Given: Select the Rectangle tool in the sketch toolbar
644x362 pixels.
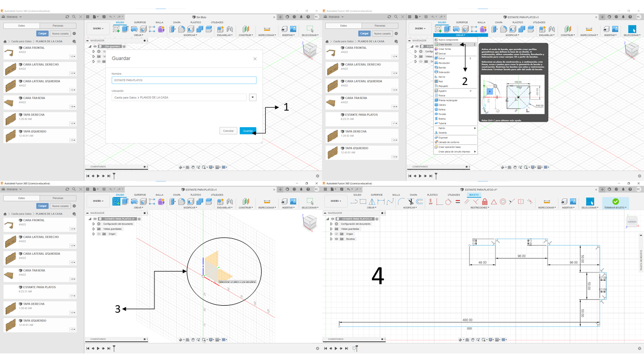Looking at the screenshot, I should 363,202.
